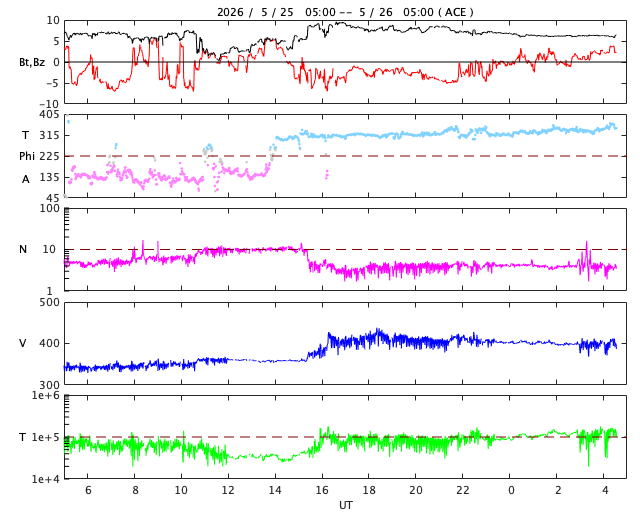Click the '-5' tick of Bt,Bz panel
The width and height of the screenshot is (640, 512).
pyautogui.click(x=53, y=83)
